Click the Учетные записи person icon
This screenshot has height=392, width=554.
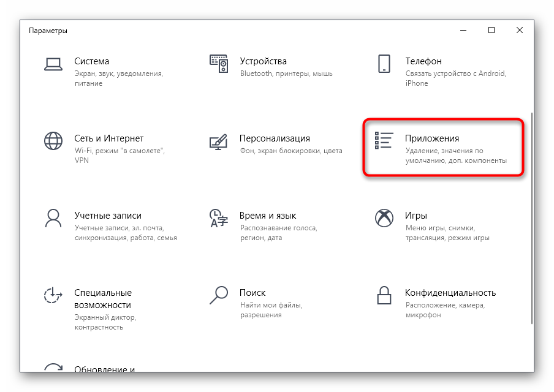tap(53, 217)
